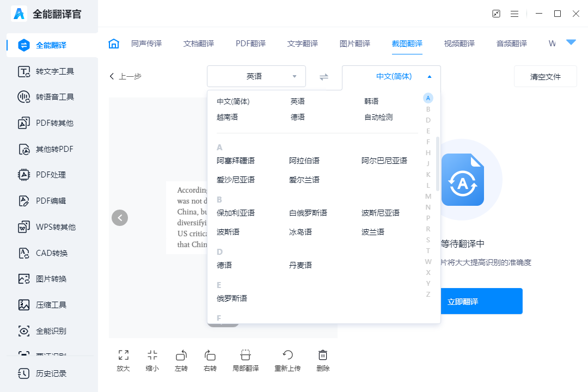Jump to letter H in index
This screenshot has height=392, width=588.
click(x=428, y=152)
